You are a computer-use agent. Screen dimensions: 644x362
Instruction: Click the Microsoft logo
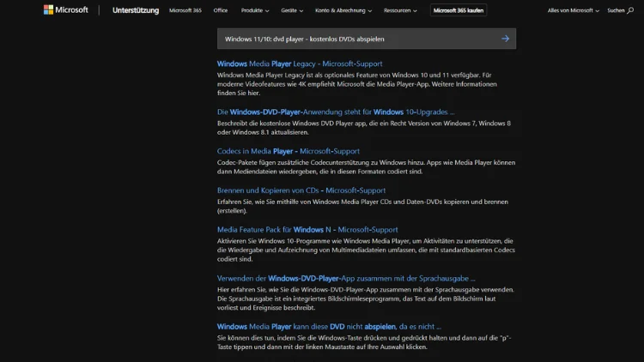click(65, 10)
